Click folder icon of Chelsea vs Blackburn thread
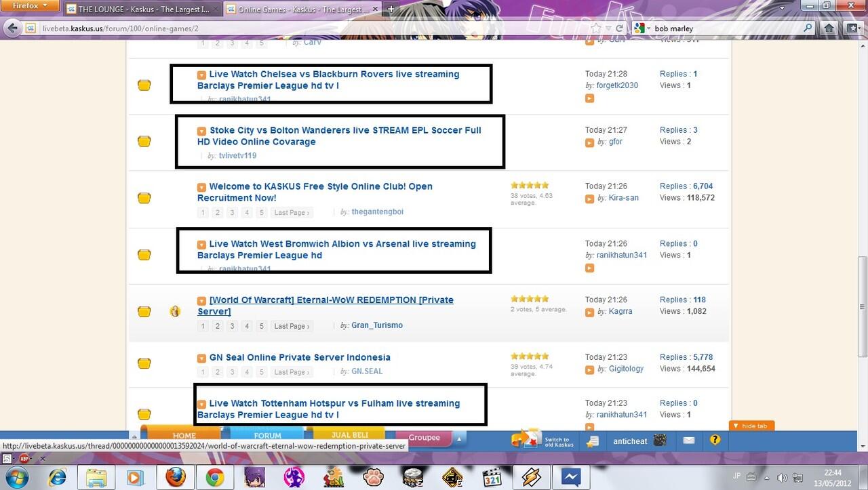Viewport: 868px width, 490px height. coord(144,85)
